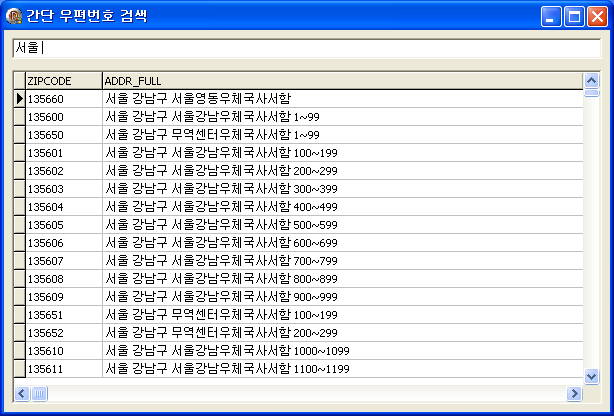Image resolution: width=614 pixels, height=416 pixels.
Task: Click address 서울강남우체국사서함 900~999
Action: (343, 297)
